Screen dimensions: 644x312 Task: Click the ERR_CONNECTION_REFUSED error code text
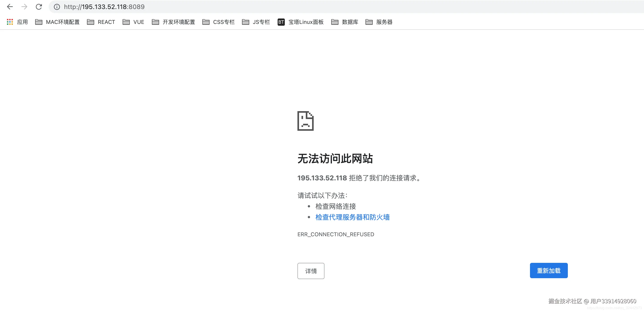tap(336, 234)
